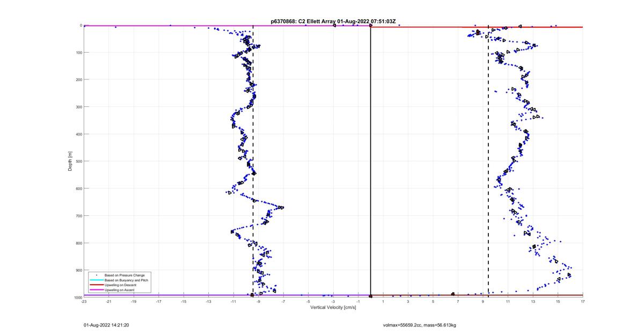Click the x-axis tick label '17'
644x334 pixels.
click(583, 302)
